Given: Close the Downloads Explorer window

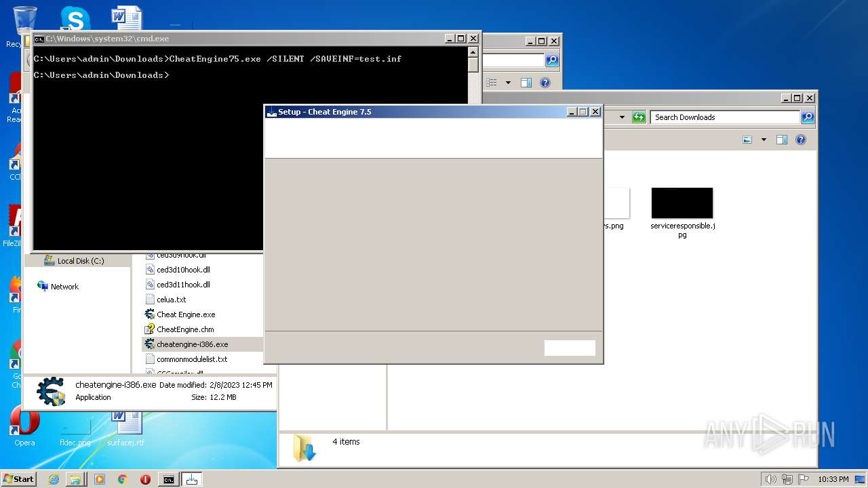Looking at the screenshot, I should click(x=809, y=98).
